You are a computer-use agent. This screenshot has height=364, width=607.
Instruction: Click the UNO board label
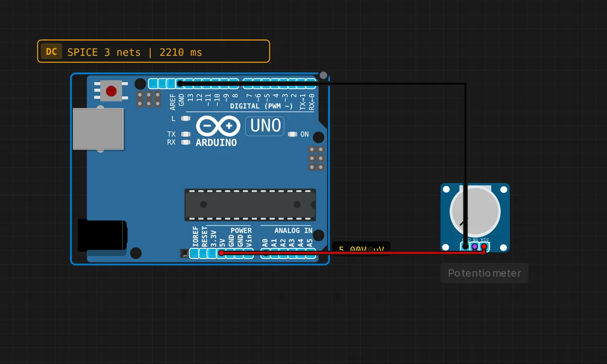(x=265, y=125)
